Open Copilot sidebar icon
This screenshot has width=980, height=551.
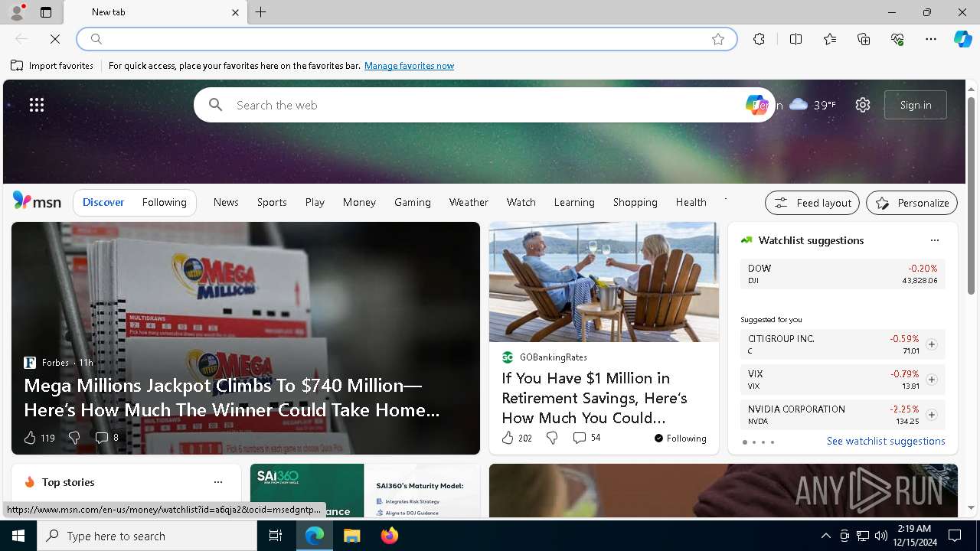click(962, 39)
